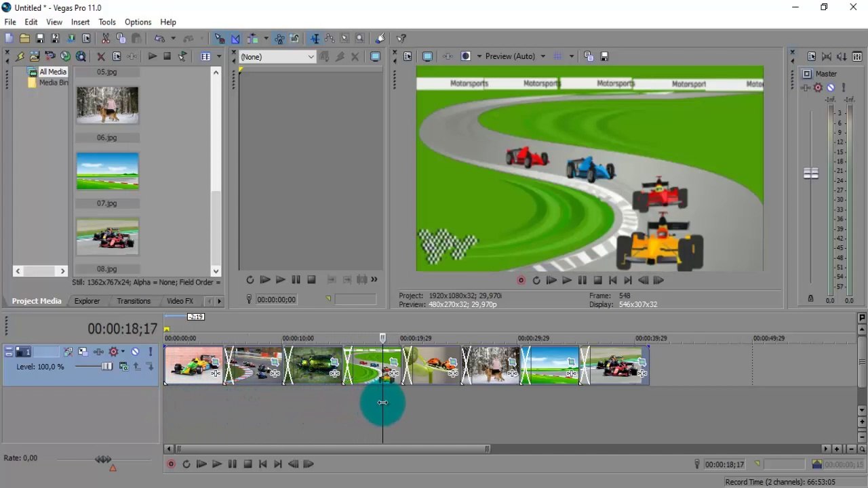
Task: Open Auto Ripple mode dropdown arrow
Action: click(266, 39)
